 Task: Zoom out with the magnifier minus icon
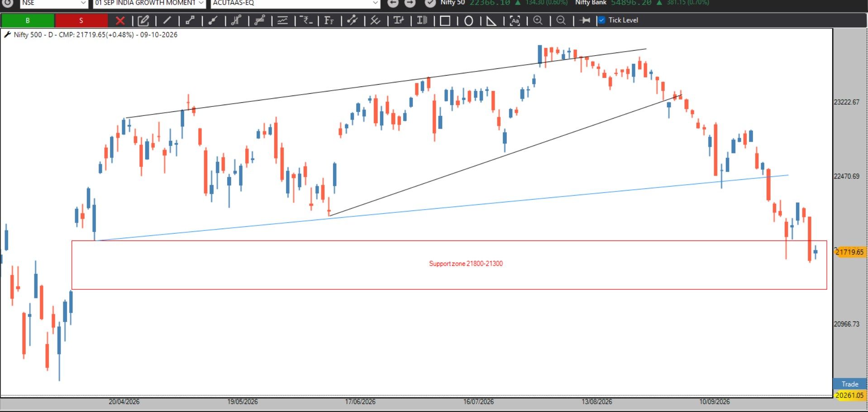click(561, 20)
